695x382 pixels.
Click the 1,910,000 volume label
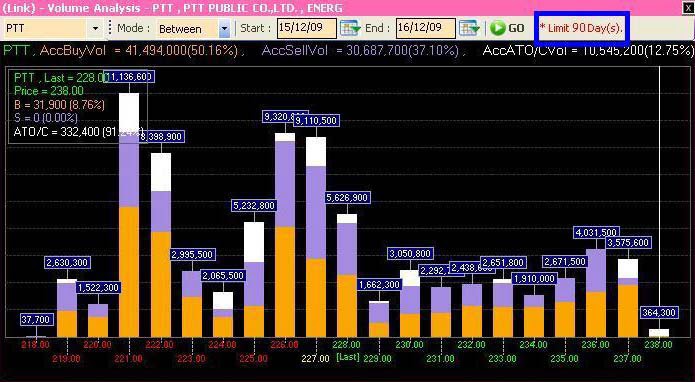point(534,279)
